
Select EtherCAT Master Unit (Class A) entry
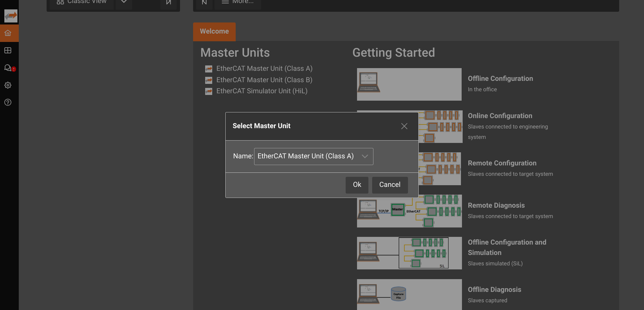click(264, 68)
